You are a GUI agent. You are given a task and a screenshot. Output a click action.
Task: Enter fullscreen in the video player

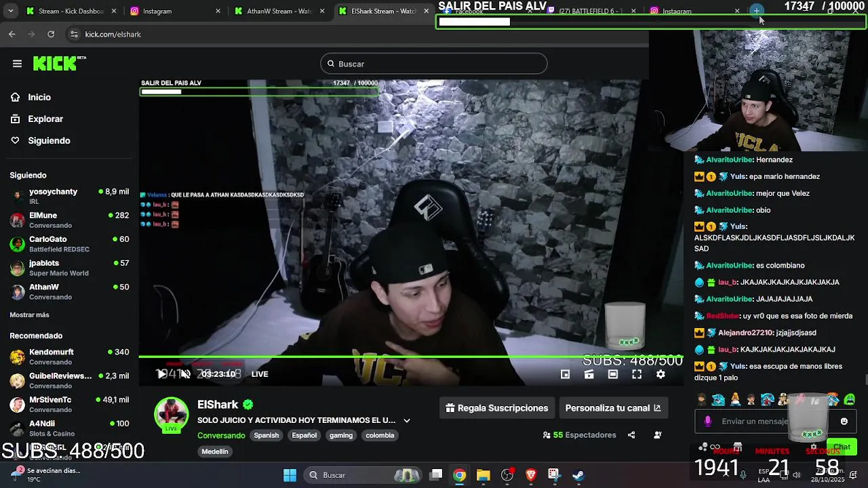pyautogui.click(x=637, y=374)
